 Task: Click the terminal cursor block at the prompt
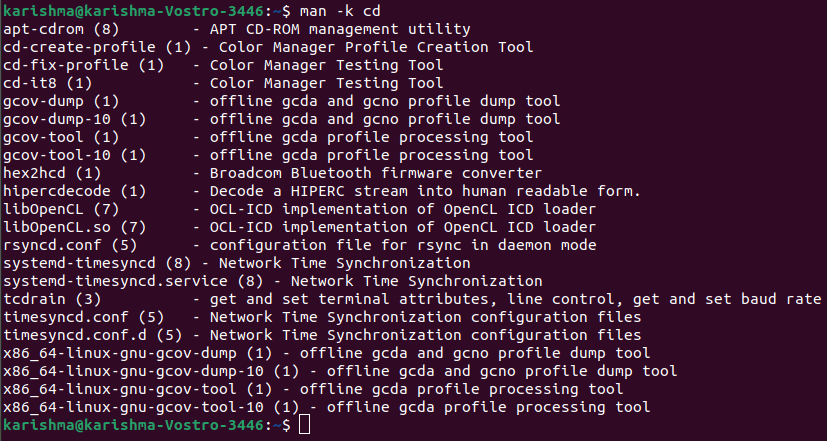pyautogui.click(x=304, y=425)
